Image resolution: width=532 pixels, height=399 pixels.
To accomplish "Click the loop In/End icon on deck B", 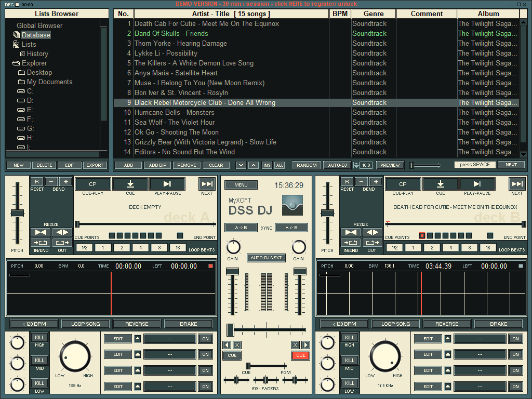I will 351,243.
